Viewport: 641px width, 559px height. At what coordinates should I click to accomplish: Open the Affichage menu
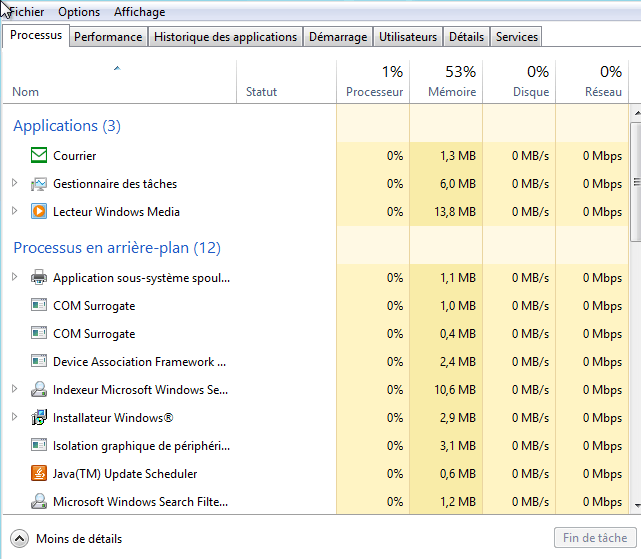pyautogui.click(x=140, y=12)
